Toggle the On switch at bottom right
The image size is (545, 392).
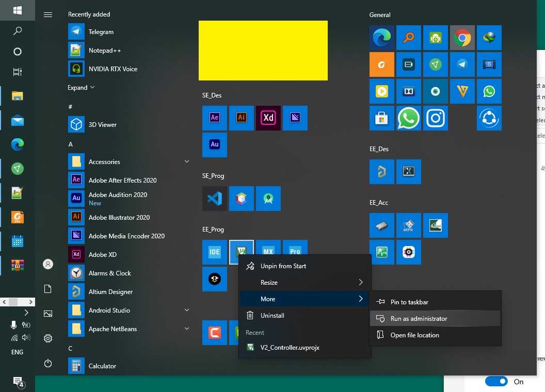coord(496,382)
